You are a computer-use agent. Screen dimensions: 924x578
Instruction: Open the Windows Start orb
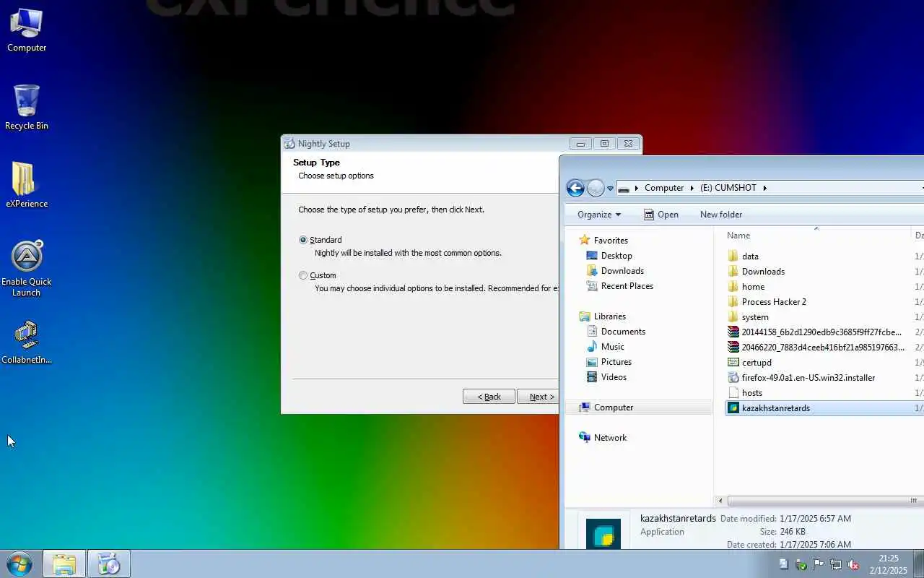(19, 564)
